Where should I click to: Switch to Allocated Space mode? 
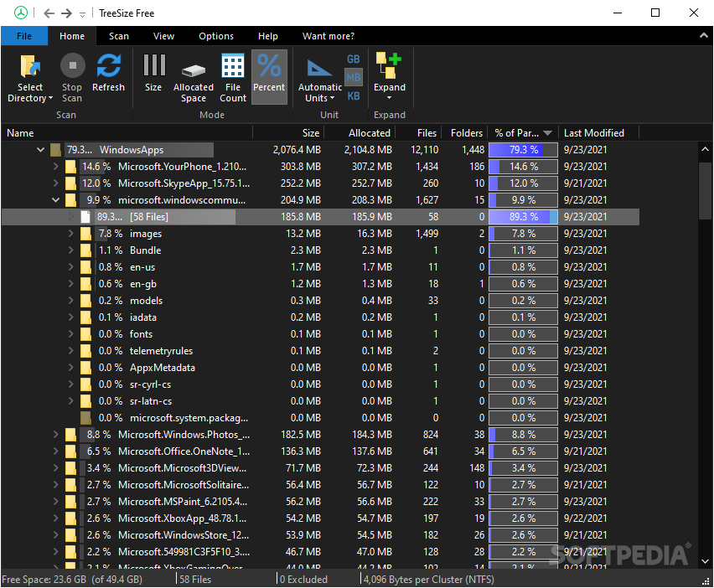click(x=194, y=77)
